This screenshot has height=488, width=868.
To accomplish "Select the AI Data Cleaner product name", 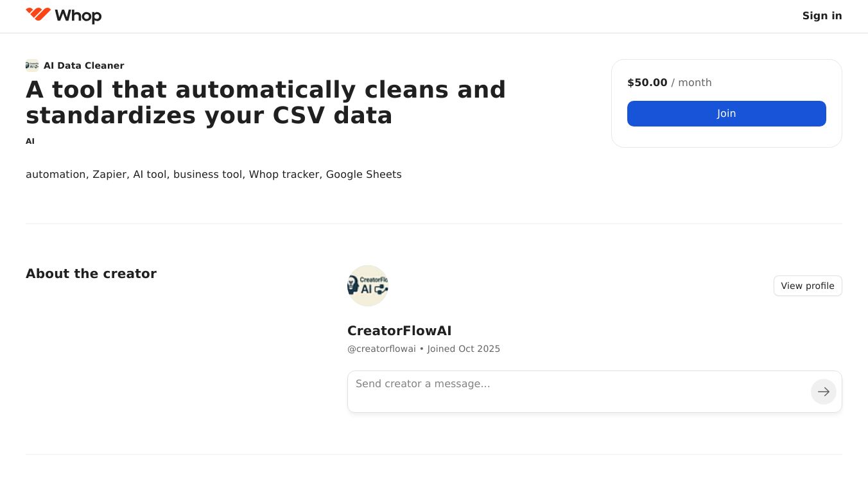I will (x=83, y=65).
